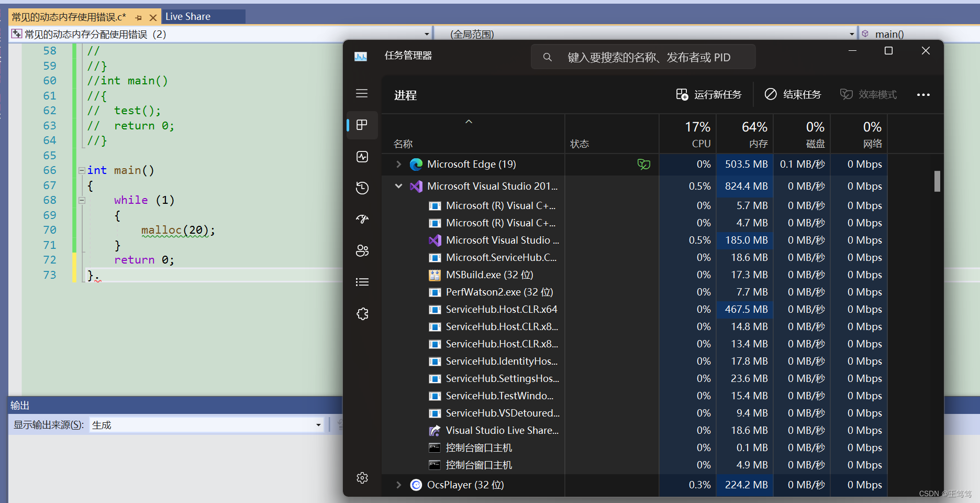Select the 常见的动态内存使用错误.c tab
980x503 pixels.
point(69,17)
